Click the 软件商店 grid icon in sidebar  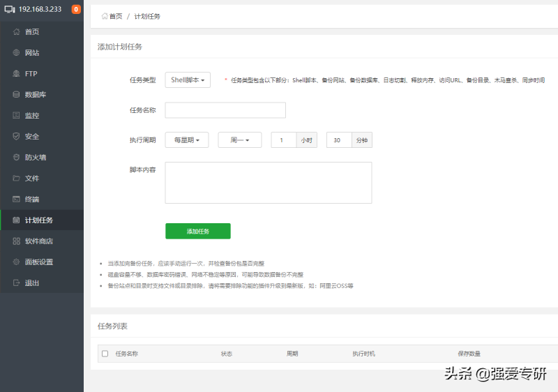[x=16, y=241]
